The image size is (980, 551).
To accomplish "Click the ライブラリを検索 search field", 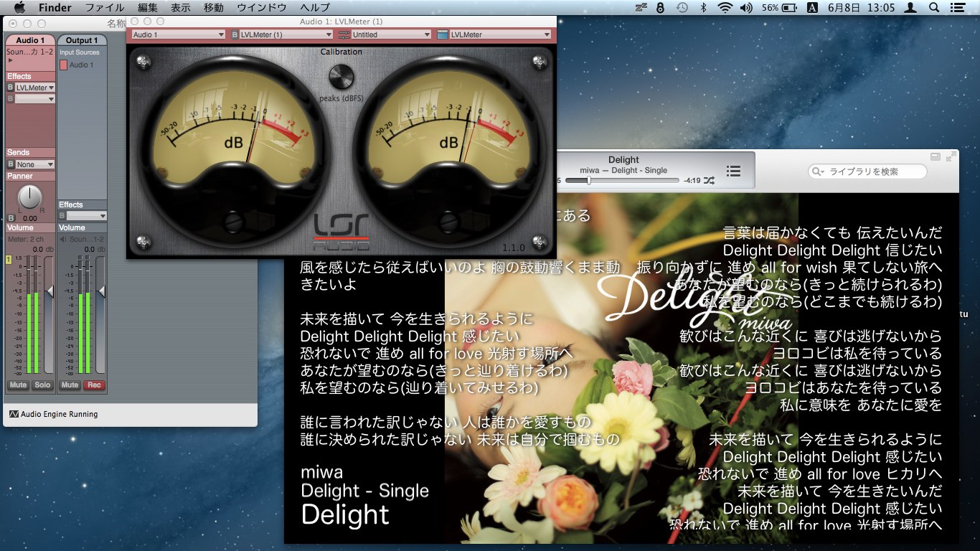I will coord(867,171).
